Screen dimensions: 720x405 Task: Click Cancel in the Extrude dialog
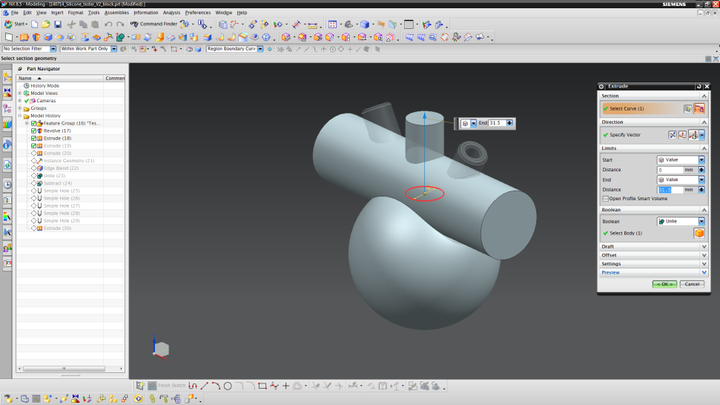[x=692, y=284]
